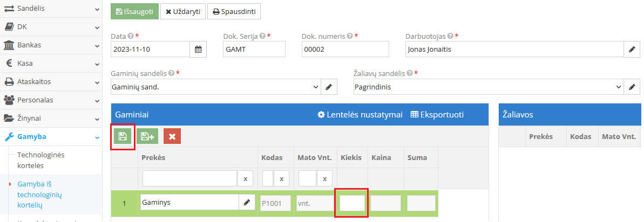Click the save-and-add-new row icon
Image resolution: width=644 pixels, height=222 pixels.
point(147,136)
